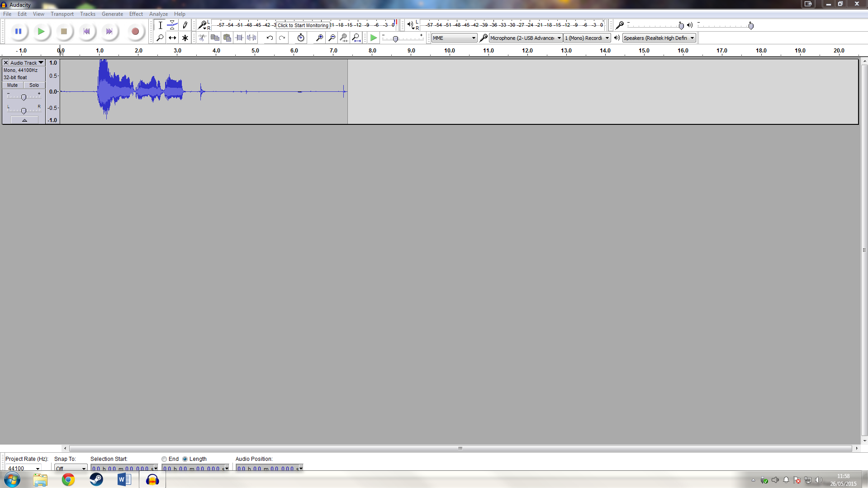The image size is (868, 488).
Task: Select the End radio button
Action: [164, 459]
